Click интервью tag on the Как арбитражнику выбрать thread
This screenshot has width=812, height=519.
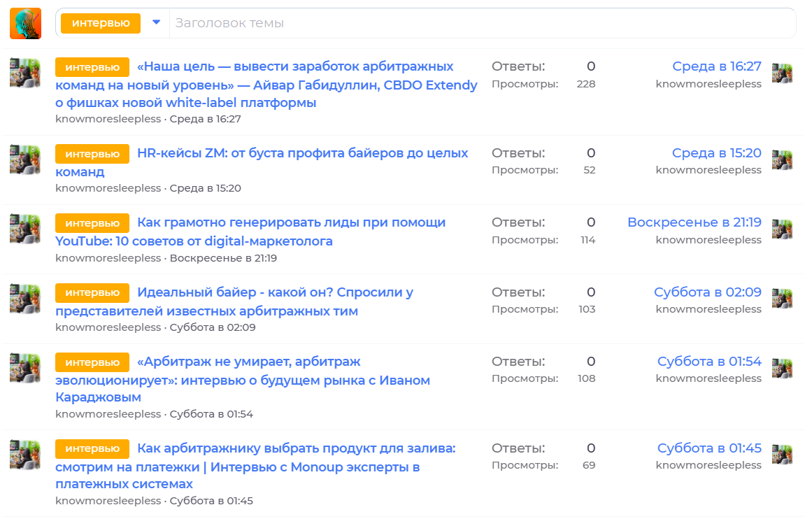tap(92, 448)
